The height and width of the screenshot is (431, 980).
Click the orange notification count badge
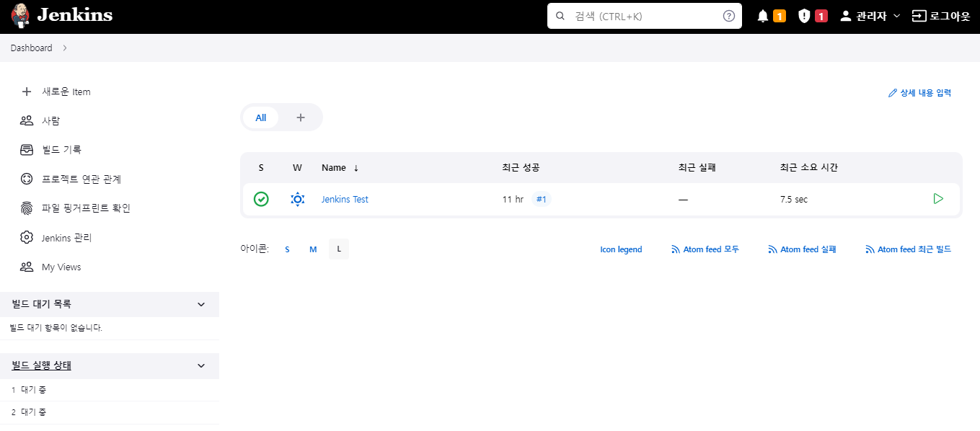click(x=780, y=16)
